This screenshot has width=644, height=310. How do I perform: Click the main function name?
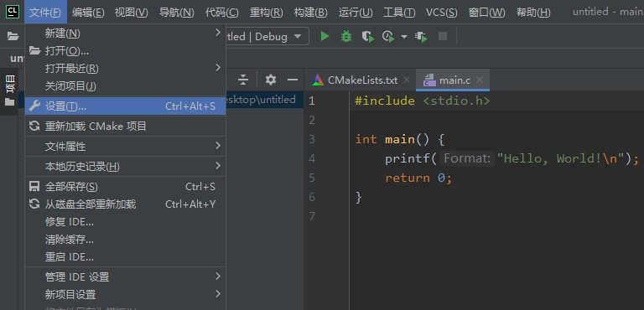(x=400, y=139)
